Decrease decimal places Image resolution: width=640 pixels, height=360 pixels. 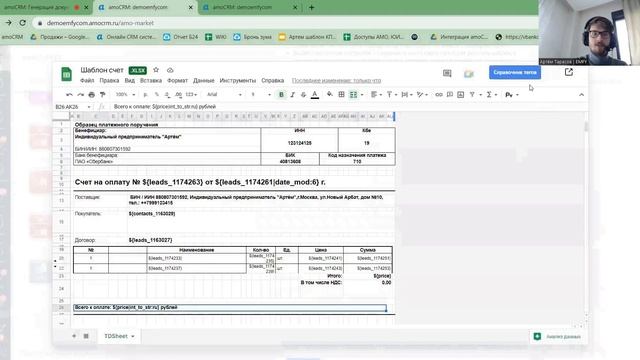coord(167,95)
